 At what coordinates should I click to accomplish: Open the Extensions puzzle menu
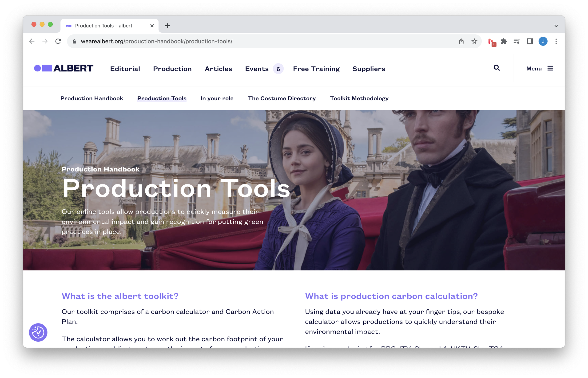504,41
